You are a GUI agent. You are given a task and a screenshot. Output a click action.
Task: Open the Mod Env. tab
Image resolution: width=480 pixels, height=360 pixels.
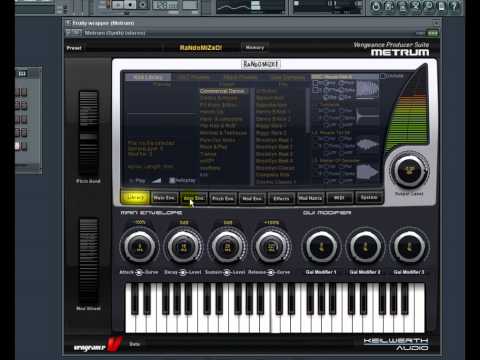(x=252, y=198)
